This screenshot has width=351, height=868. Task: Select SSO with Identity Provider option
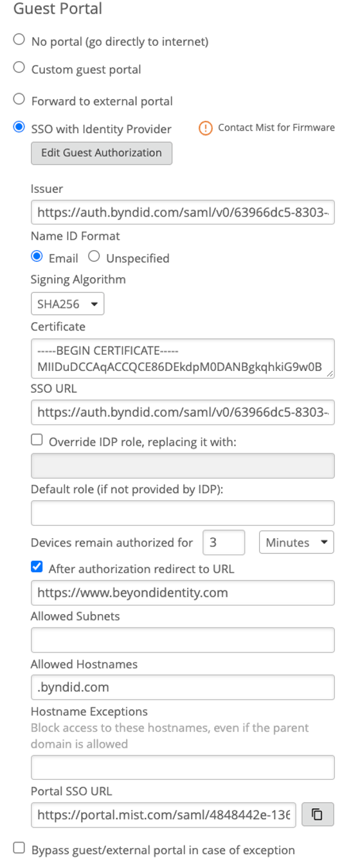click(19, 128)
